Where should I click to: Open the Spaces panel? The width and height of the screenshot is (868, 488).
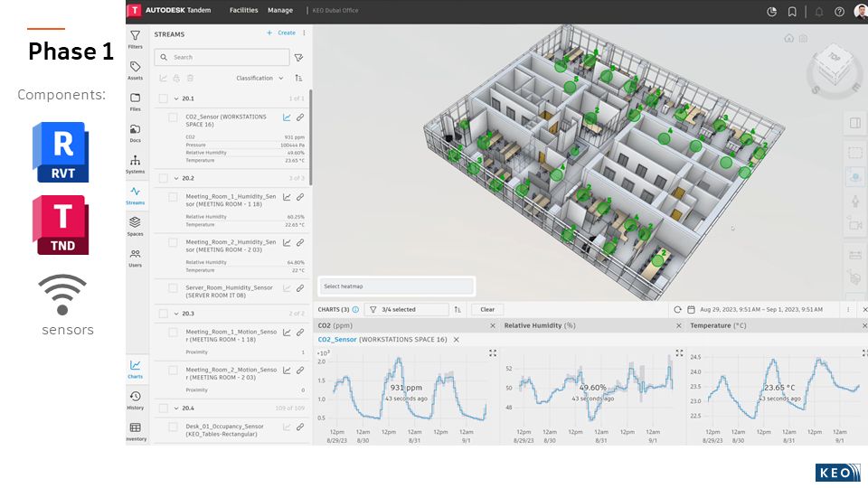(135, 226)
